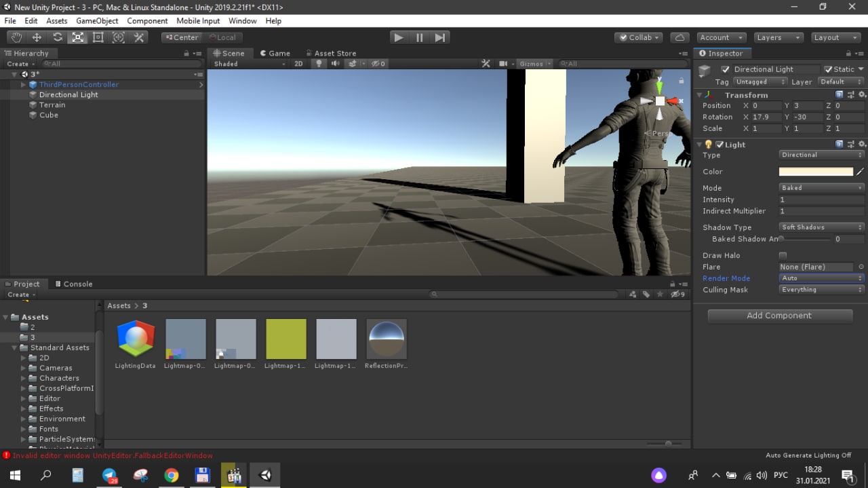Toggle scene lighting bulb icon

pos(319,64)
